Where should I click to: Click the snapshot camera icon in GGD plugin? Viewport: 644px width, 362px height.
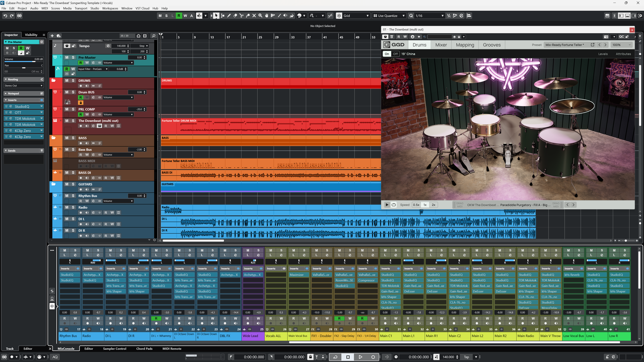coord(606,37)
